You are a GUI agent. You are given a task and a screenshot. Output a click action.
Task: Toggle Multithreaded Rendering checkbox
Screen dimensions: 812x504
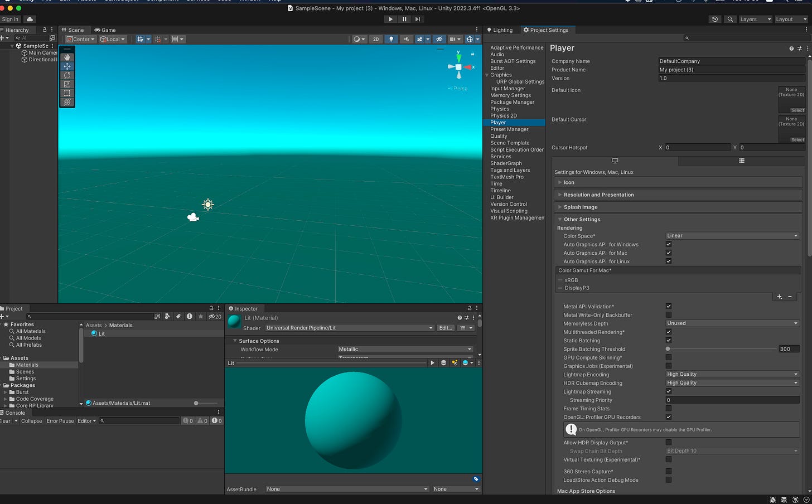coord(669,332)
